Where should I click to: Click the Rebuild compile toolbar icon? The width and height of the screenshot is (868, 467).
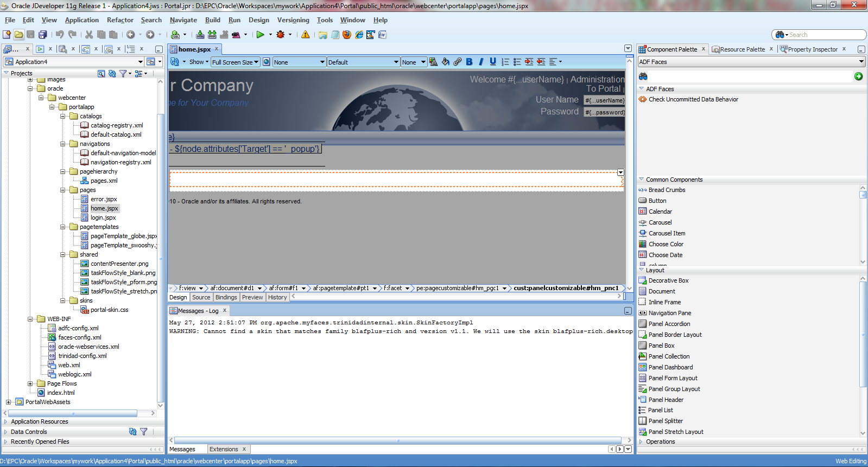click(x=212, y=34)
